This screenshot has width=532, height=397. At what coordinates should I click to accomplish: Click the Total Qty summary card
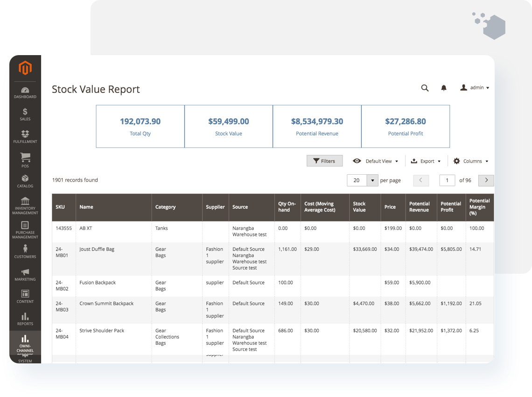coord(140,126)
